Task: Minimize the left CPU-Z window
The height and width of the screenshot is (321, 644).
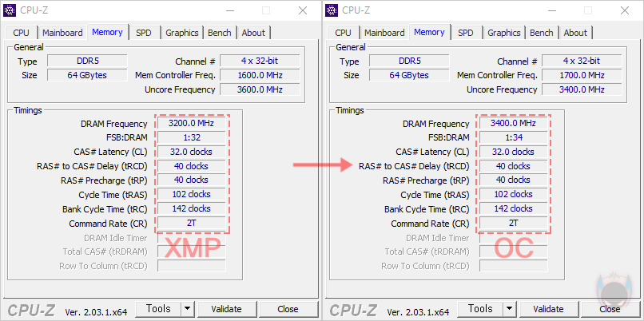Action: (229, 10)
